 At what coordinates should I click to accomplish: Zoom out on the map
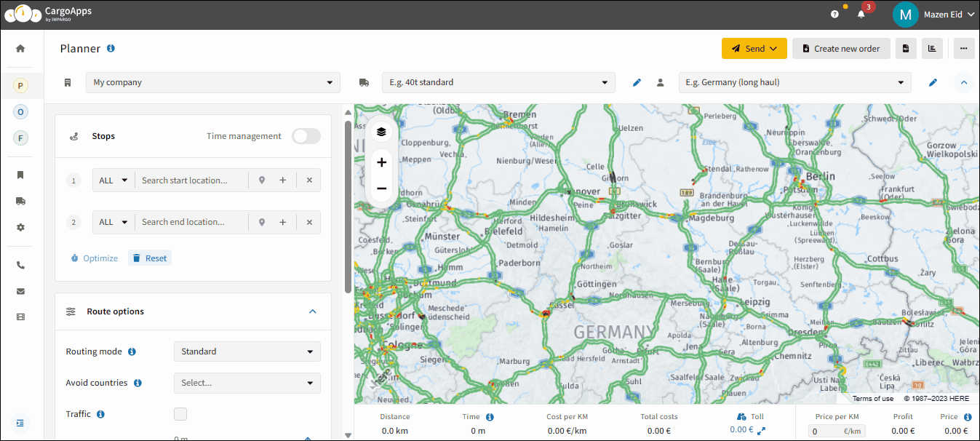pos(381,188)
